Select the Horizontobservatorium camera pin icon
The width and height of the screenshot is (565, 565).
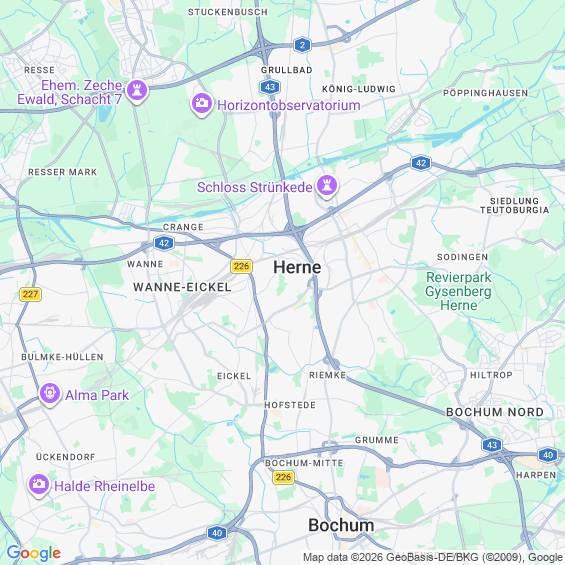click(x=202, y=104)
